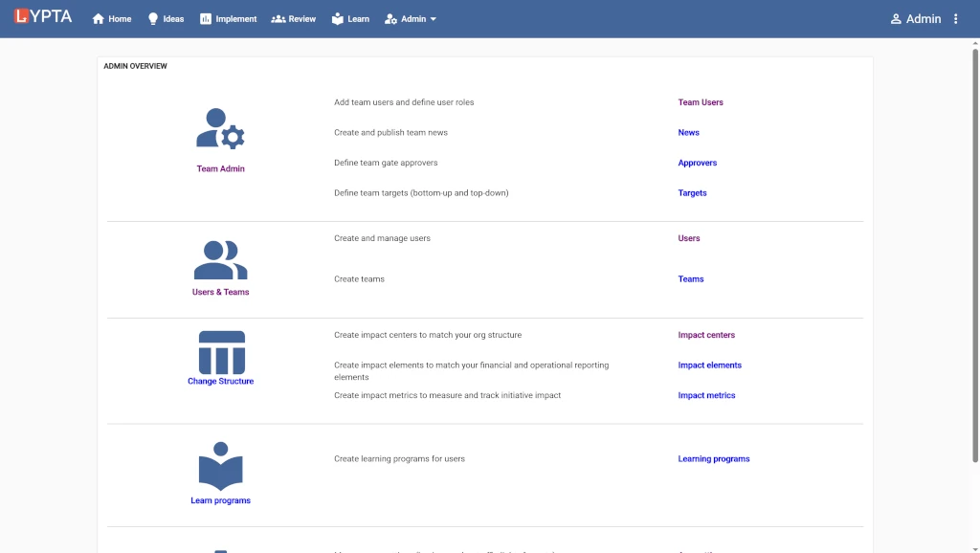The image size is (980, 553).
Task: Click text 'Create and publish team news'
Action: (x=390, y=132)
